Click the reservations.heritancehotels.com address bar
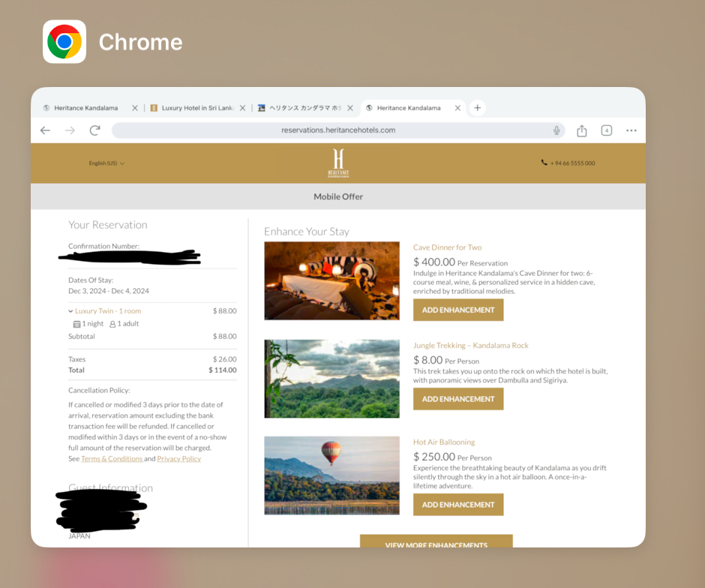The height and width of the screenshot is (588, 705). pyautogui.click(x=338, y=130)
